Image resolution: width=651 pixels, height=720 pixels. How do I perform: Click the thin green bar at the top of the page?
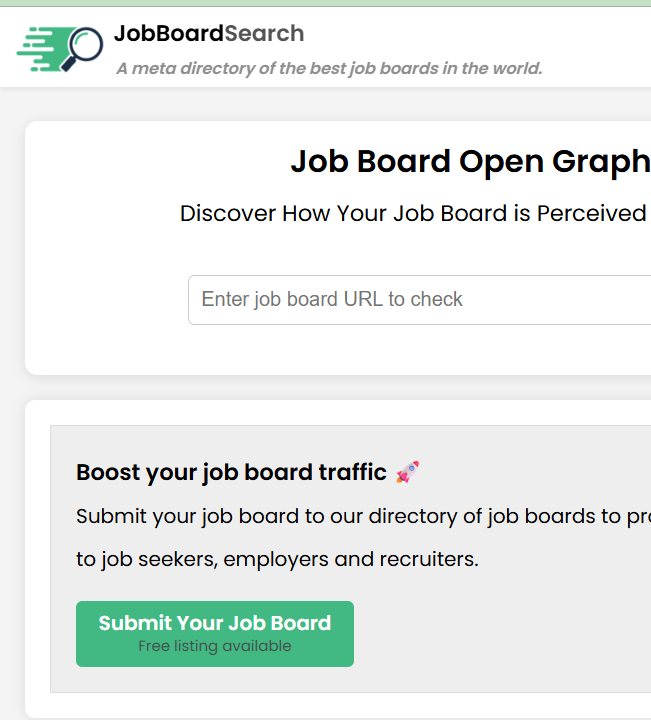[x=326, y=3]
